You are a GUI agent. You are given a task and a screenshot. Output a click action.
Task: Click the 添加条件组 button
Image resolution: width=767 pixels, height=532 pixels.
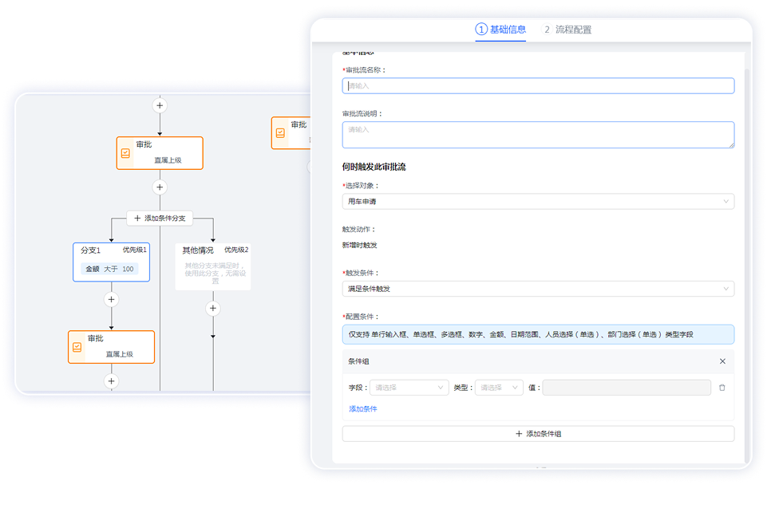coord(538,434)
